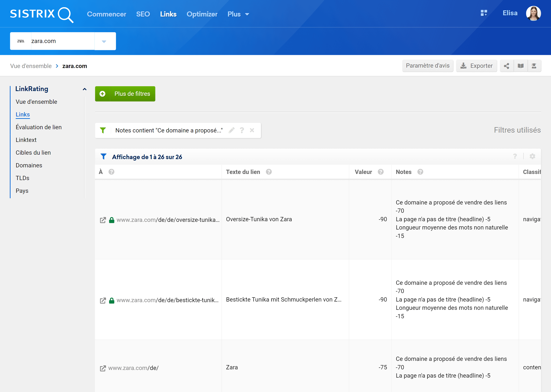Select Links in the LinkRating sidebar
The image size is (551, 392).
(x=23, y=115)
